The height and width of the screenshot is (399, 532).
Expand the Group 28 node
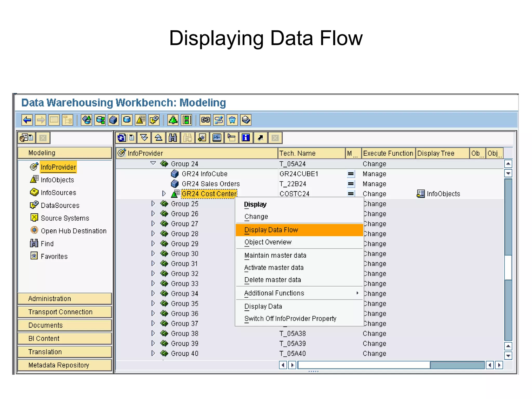[x=153, y=233]
